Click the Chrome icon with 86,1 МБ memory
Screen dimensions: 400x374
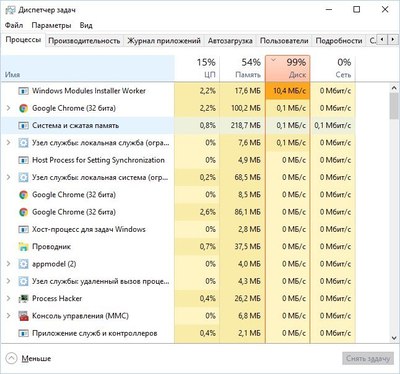[x=23, y=212]
